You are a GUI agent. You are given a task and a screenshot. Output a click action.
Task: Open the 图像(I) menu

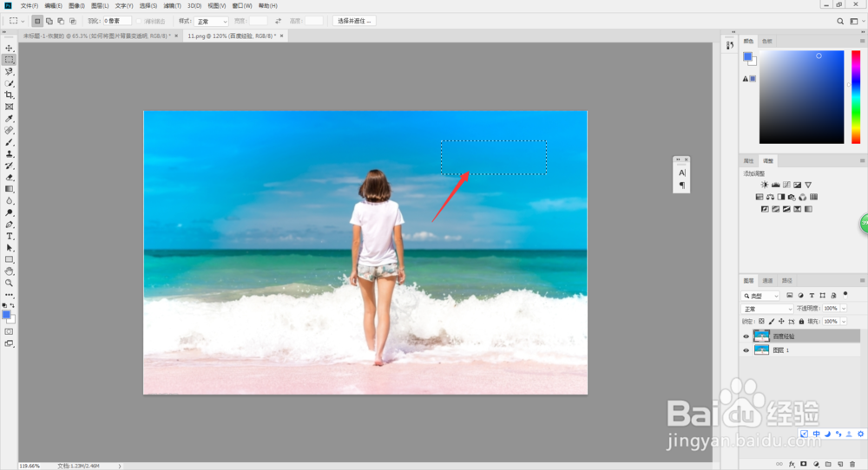coord(77,5)
